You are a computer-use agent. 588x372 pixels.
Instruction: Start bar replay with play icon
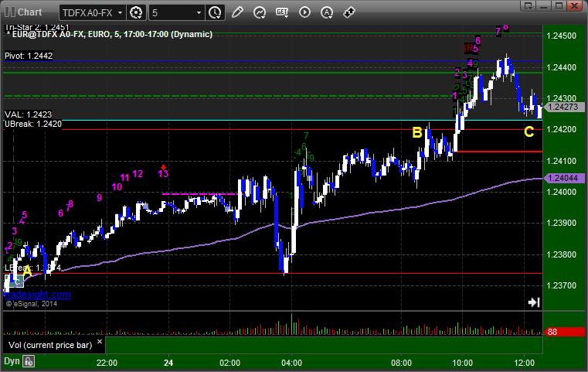304,12
